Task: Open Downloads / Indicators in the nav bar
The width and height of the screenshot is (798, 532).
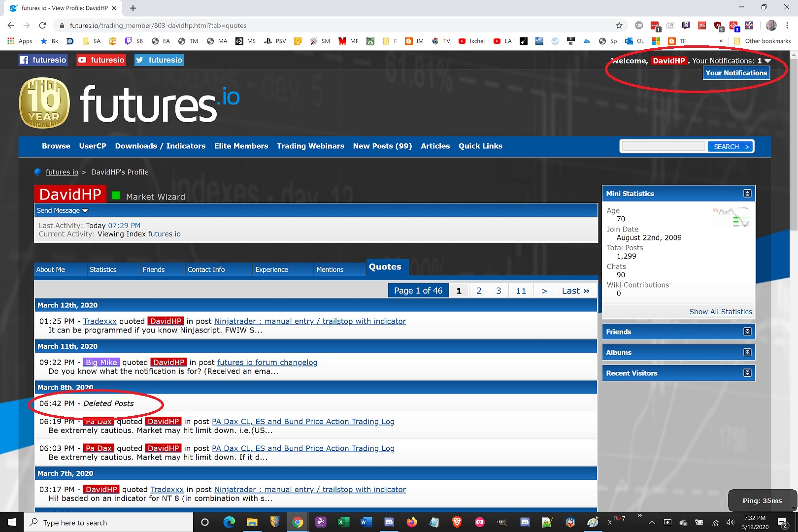Action: [160, 146]
